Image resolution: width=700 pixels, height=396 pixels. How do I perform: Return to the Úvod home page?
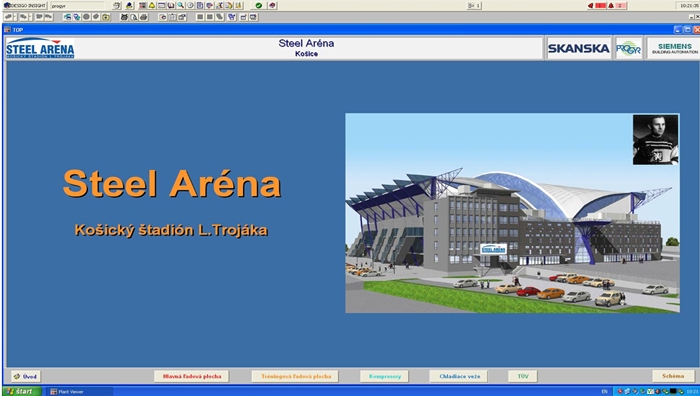(25, 376)
